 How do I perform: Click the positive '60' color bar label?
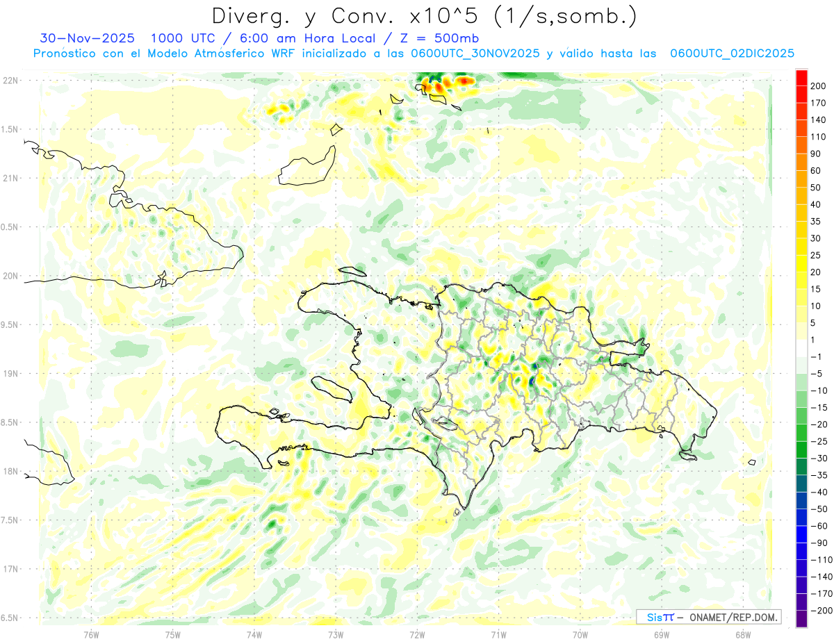[817, 171]
